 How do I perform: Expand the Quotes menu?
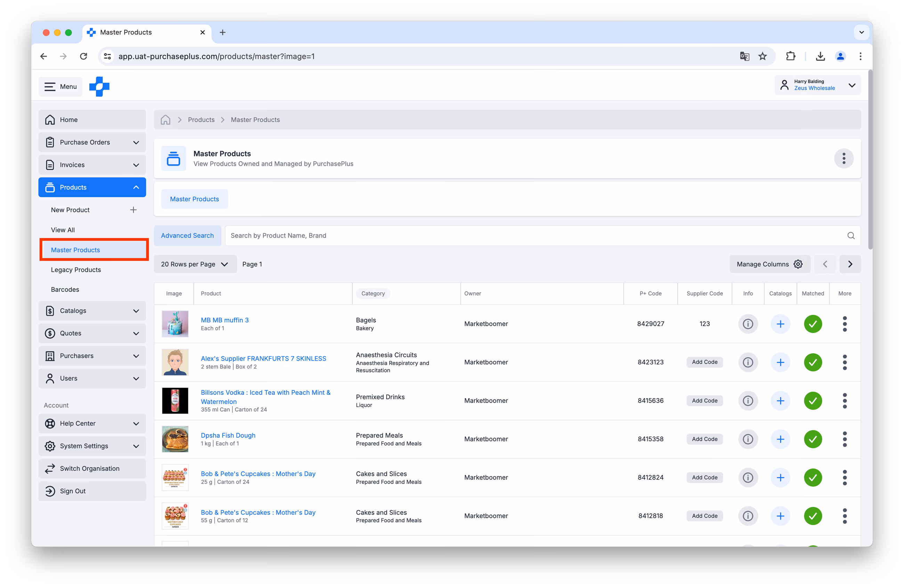pos(92,333)
